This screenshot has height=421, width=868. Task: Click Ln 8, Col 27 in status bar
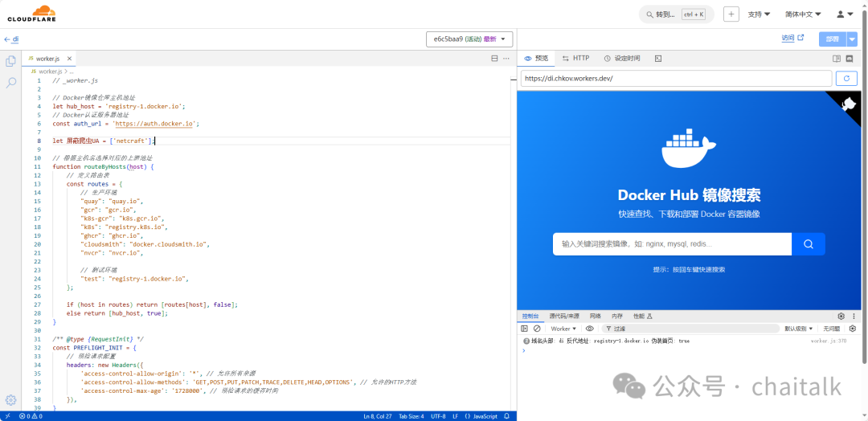click(x=377, y=416)
